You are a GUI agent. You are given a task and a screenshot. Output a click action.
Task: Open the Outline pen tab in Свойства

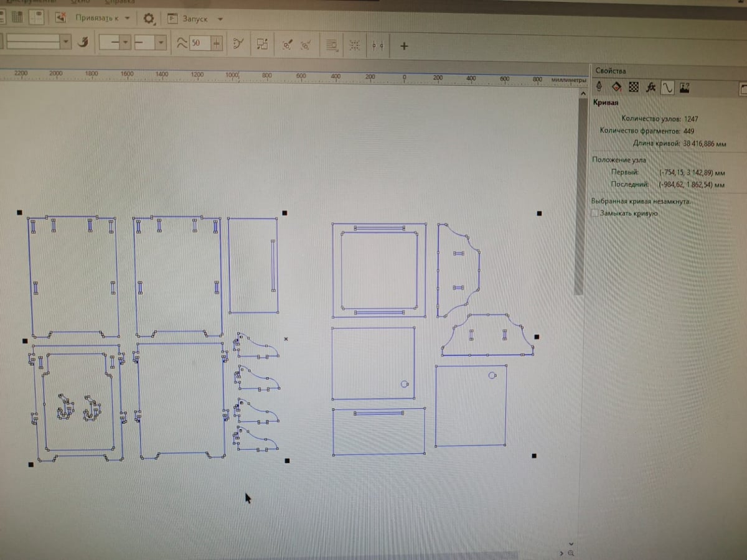[x=600, y=86]
